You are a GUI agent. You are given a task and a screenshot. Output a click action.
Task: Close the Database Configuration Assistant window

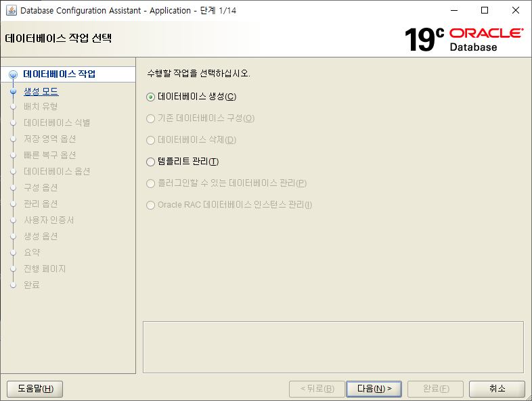(x=515, y=11)
